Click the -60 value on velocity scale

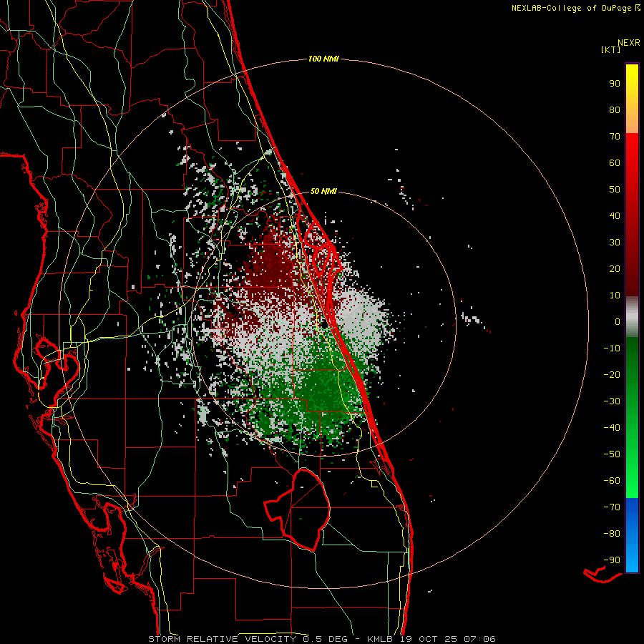612,481
